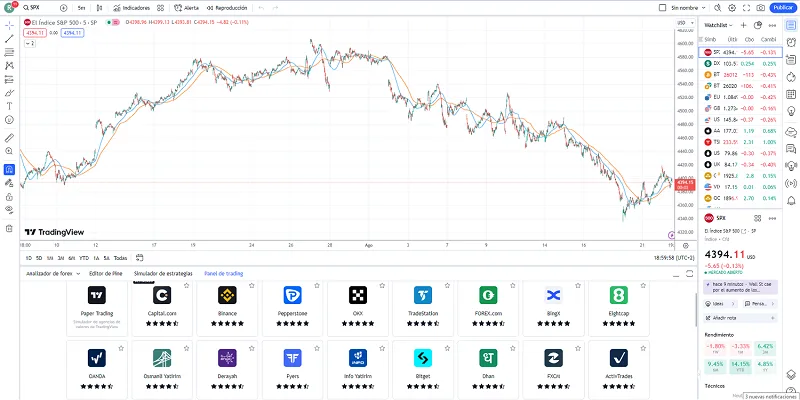Click Añadir nota in symbol details
Screen dimensions: 800x400
740,318
